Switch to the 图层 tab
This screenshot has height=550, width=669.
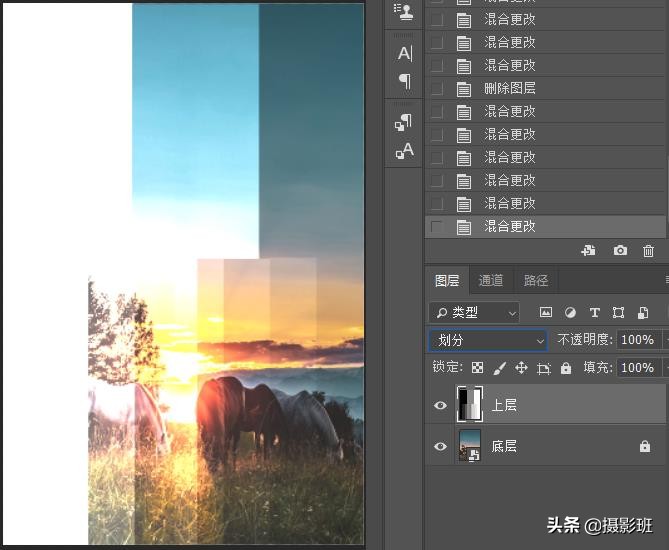tap(447, 280)
